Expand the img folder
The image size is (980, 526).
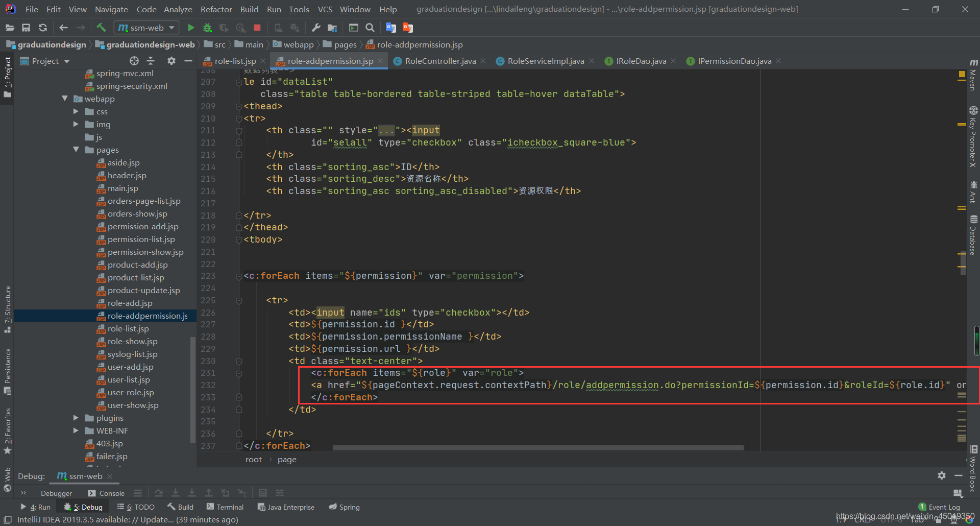76,124
